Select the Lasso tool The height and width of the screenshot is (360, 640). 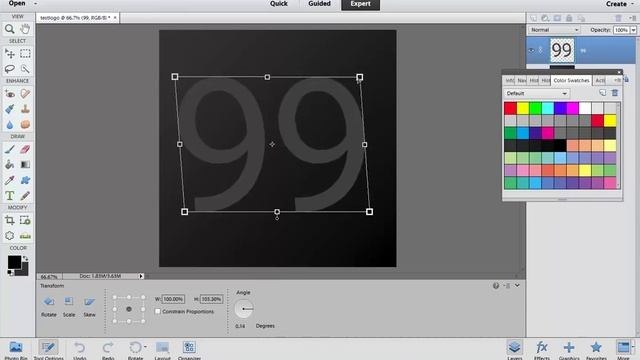click(9, 69)
